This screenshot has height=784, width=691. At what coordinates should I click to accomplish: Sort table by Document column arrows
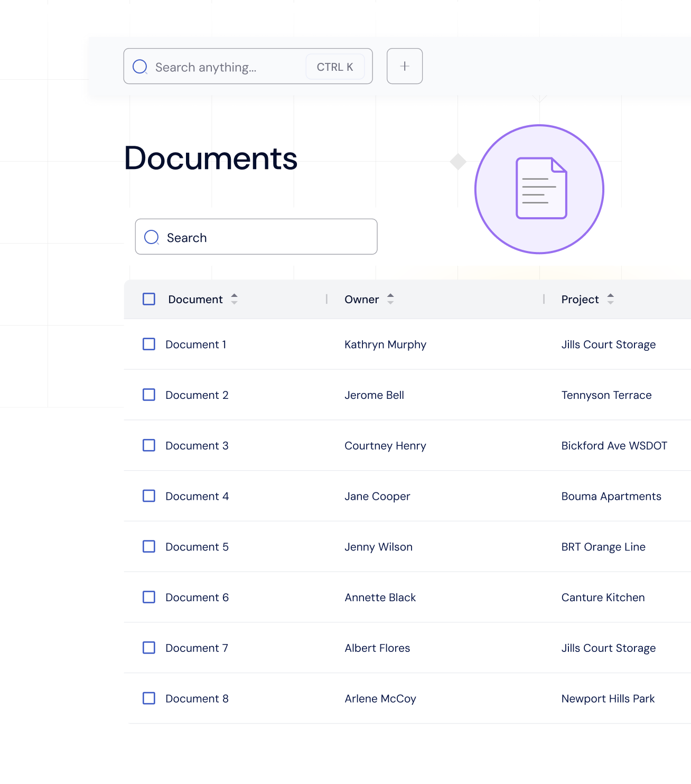click(x=234, y=299)
